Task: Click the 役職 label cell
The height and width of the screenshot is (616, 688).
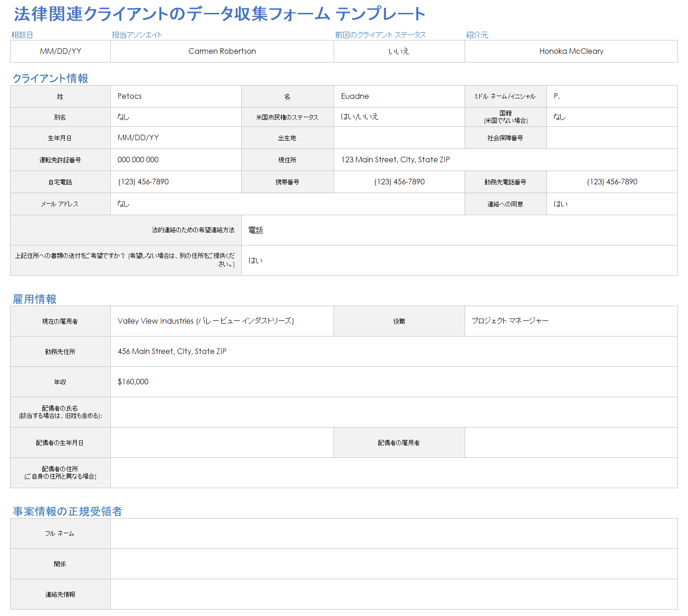Action: coord(399,321)
